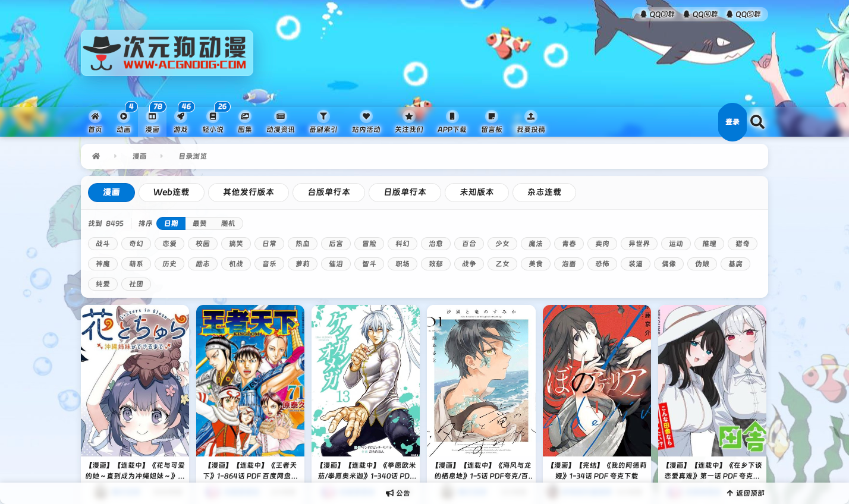The width and height of the screenshot is (849, 504).
Task: Toggle the 百合 tag filter
Action: tap(469, 244)
